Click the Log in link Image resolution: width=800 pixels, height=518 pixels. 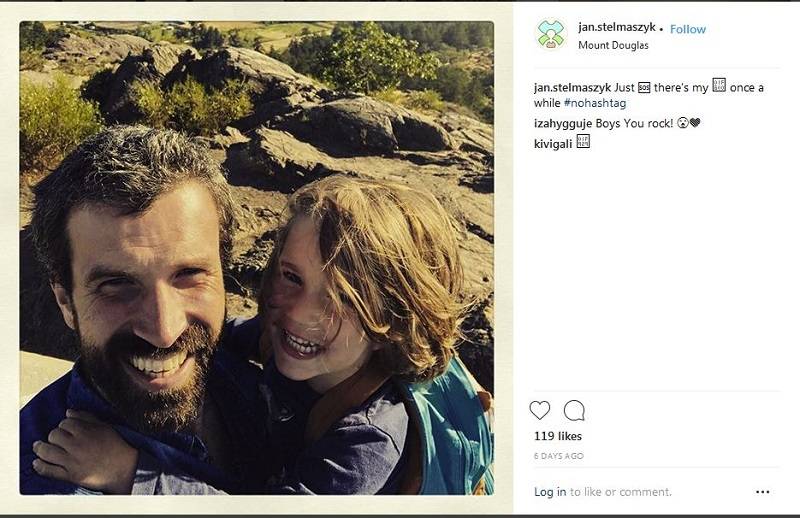(550, 492)
